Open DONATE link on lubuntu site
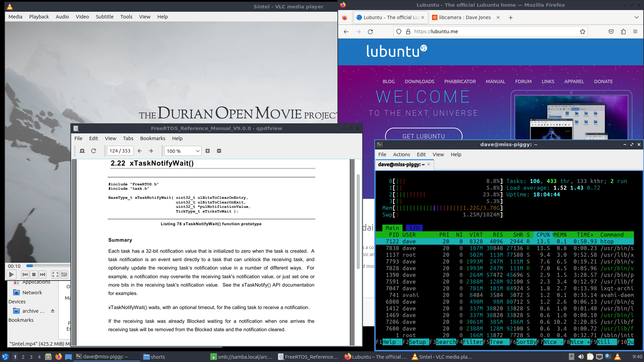 click(603, 81)
